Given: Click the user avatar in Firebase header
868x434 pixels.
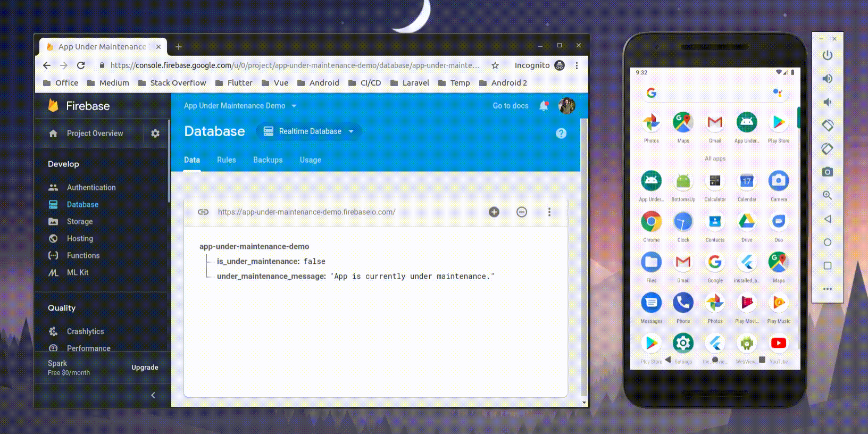Looking at the screenshot, I should point(566,106).
